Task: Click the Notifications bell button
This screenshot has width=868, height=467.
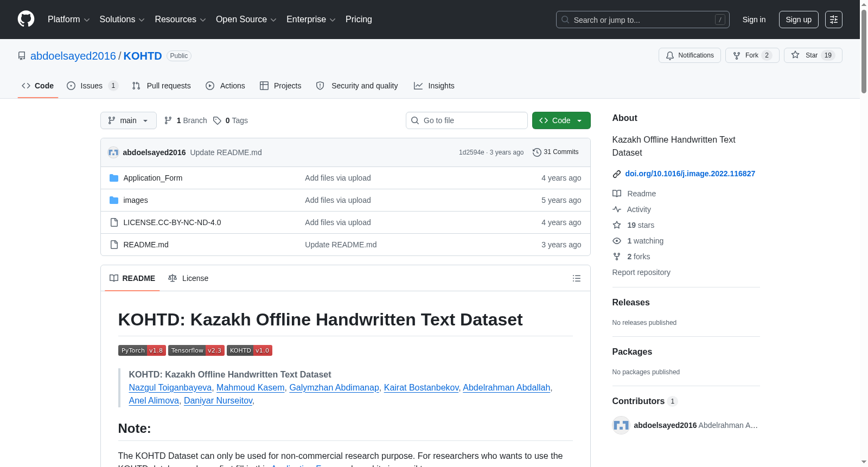Action: coord(690,55)
